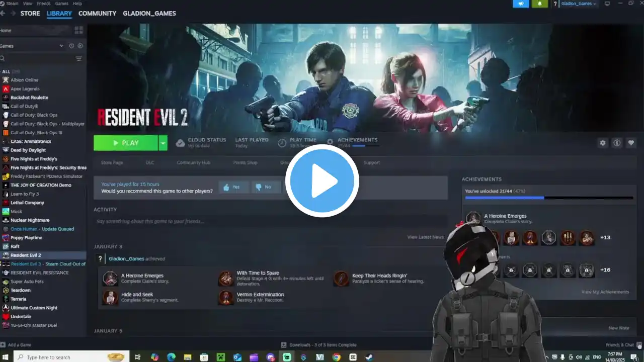Open Microsoft Edge from the taskbar

pos(171,357)
